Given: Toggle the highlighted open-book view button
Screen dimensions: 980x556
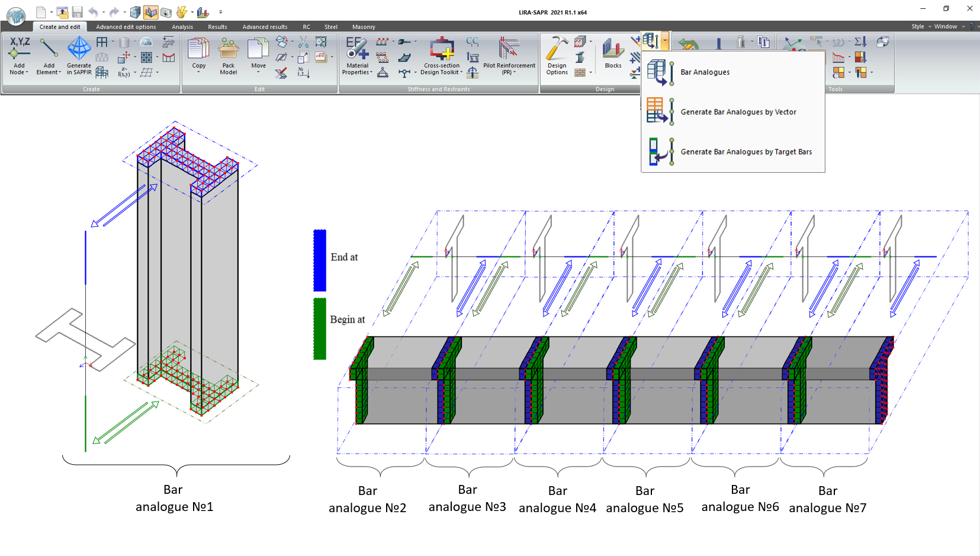Looking at the screenshot, I should coord(150,12).
